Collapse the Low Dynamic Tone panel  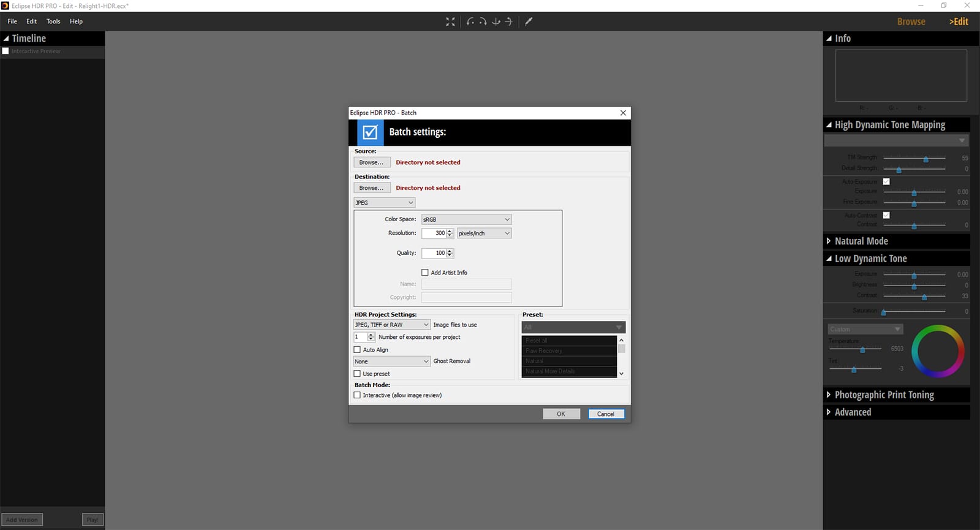tap(829, 259)
